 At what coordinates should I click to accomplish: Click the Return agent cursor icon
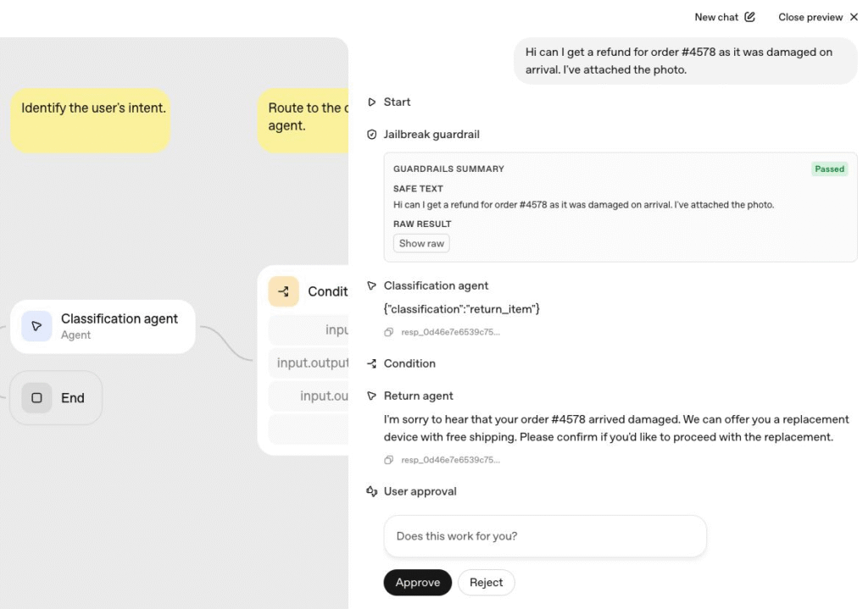371,396
